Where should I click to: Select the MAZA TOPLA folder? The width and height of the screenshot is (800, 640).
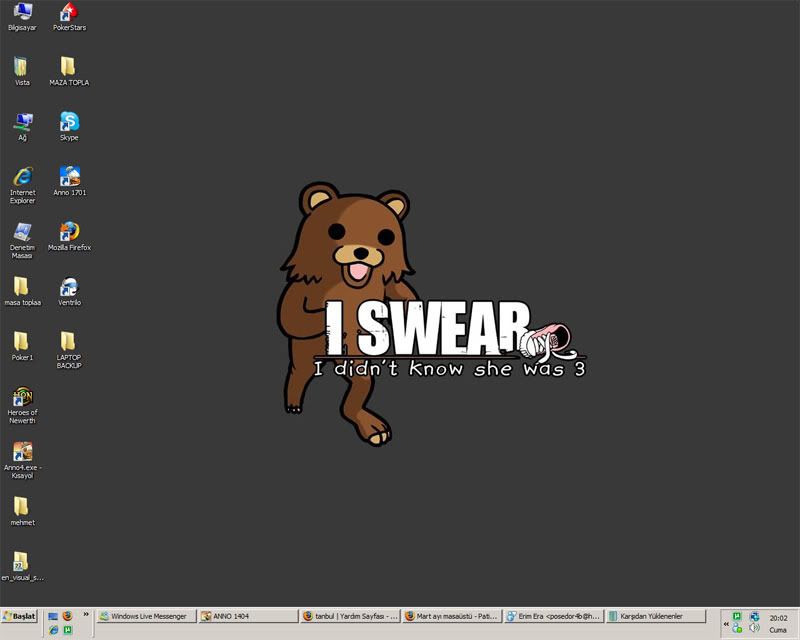pyautogui.click(x=69, y=67)
